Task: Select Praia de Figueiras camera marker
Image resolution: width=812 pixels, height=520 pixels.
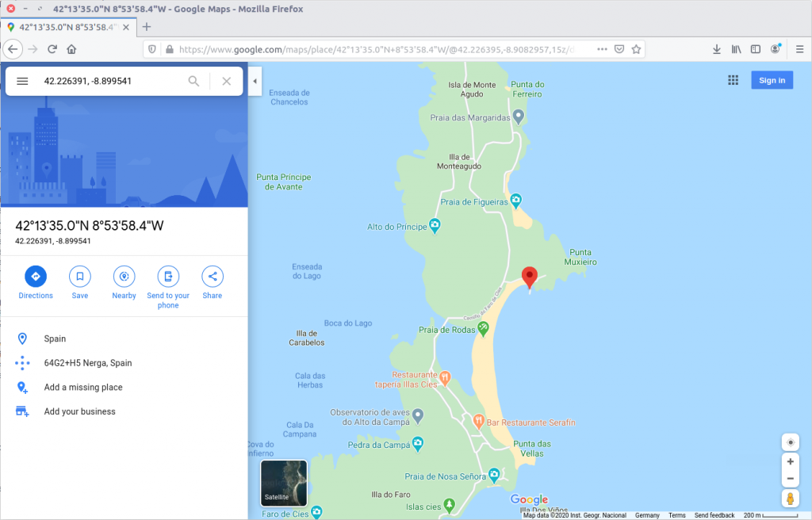Action: 515,201
